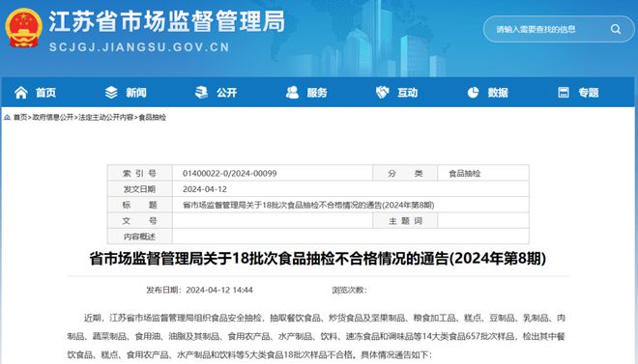Click the search magnifier icon
The width and height of the screenshot is (638, 364).
616,29
